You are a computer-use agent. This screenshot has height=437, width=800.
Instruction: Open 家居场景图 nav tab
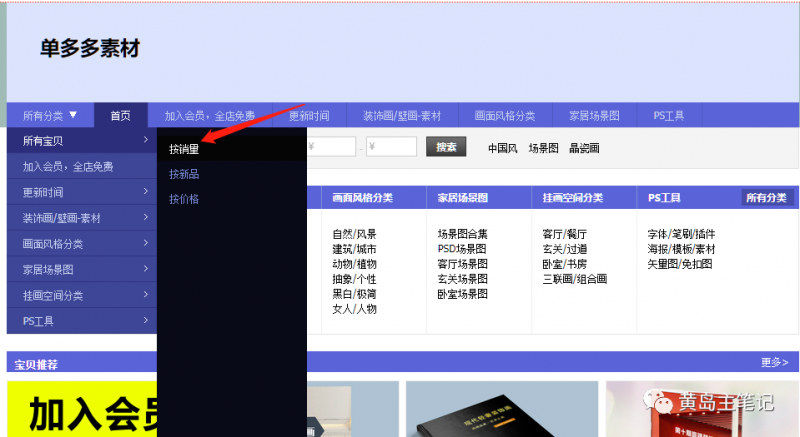point(594,116)
